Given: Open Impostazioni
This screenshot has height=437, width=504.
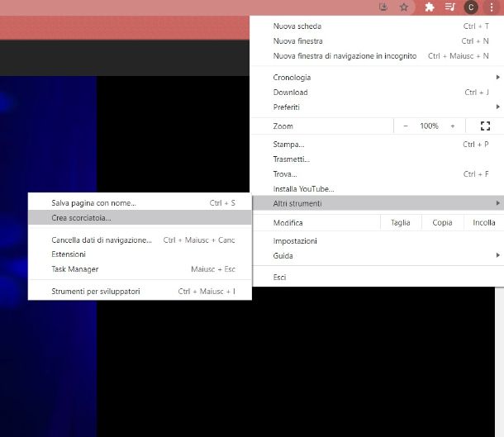Looking at the screenshot, I should click(378, 241).
